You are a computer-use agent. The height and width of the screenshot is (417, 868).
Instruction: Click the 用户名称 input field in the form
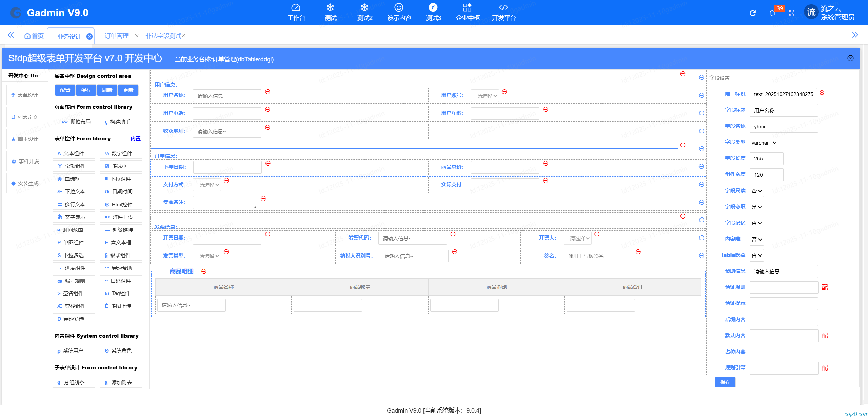click(226, 95)
